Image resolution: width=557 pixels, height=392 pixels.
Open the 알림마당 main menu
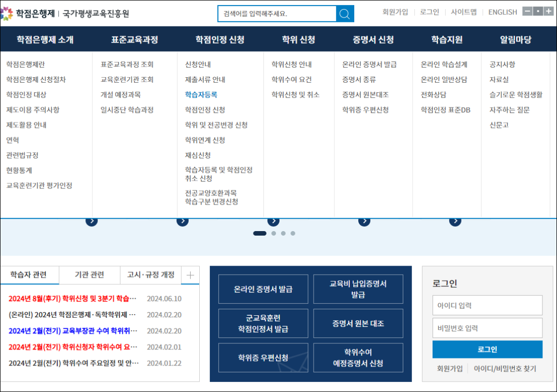coord(515,40)
